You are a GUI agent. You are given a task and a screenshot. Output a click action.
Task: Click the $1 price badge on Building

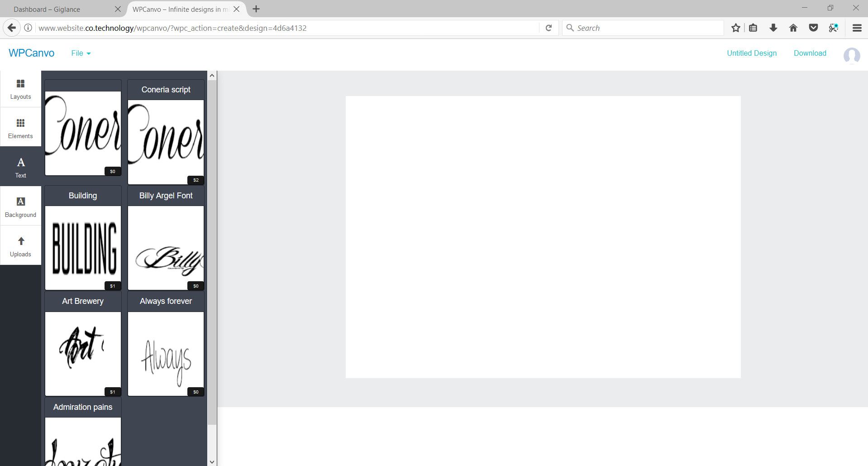click(x=113, y=286)
